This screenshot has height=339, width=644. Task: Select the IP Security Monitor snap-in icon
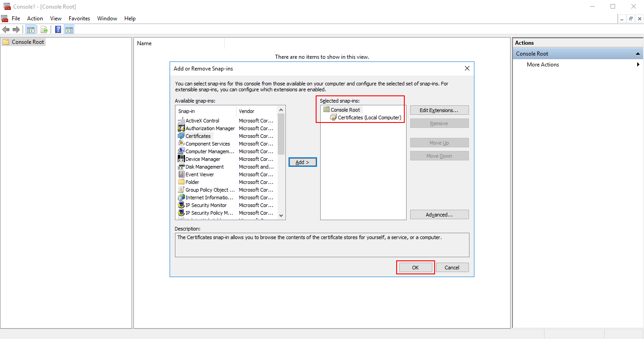coord(182,205)
